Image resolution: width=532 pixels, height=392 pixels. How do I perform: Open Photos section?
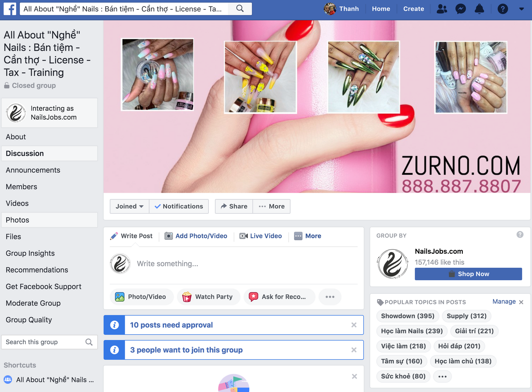point(49,220)
